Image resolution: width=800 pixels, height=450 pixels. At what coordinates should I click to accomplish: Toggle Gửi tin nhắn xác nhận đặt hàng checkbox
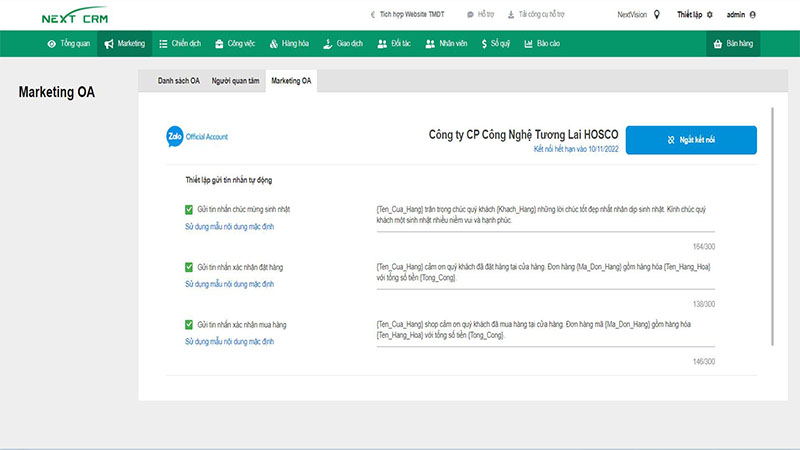pos(189,267)
